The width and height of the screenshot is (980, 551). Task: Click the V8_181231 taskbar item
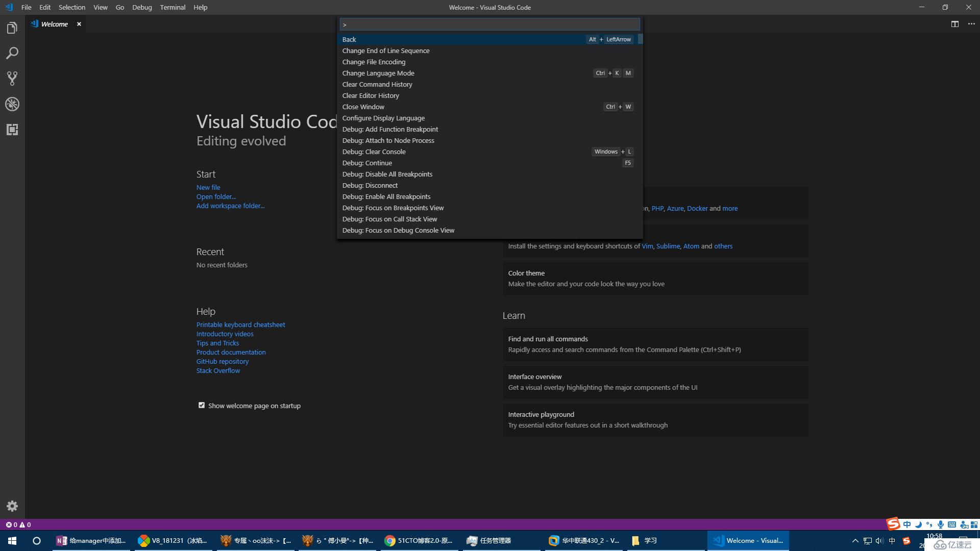point(174,541)
